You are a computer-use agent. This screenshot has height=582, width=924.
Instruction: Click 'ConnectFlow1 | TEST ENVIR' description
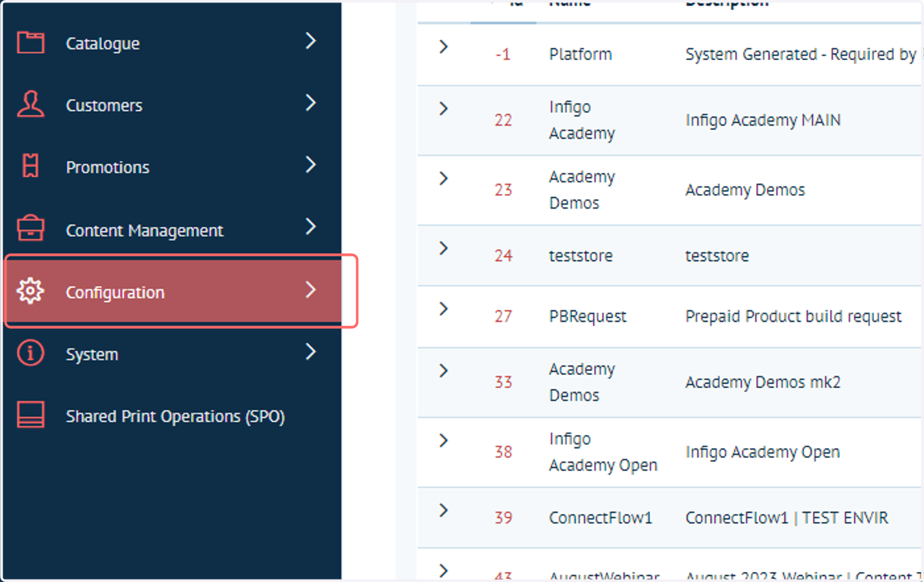coord(787,518)
